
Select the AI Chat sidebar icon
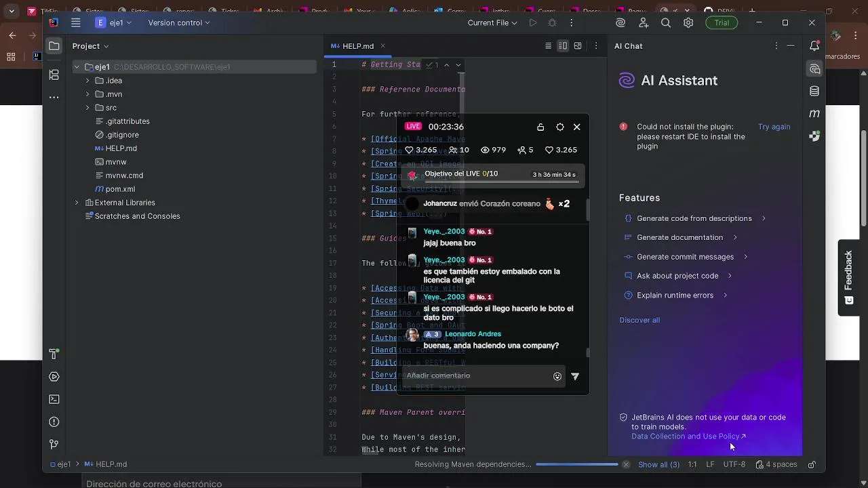point(814,69)
